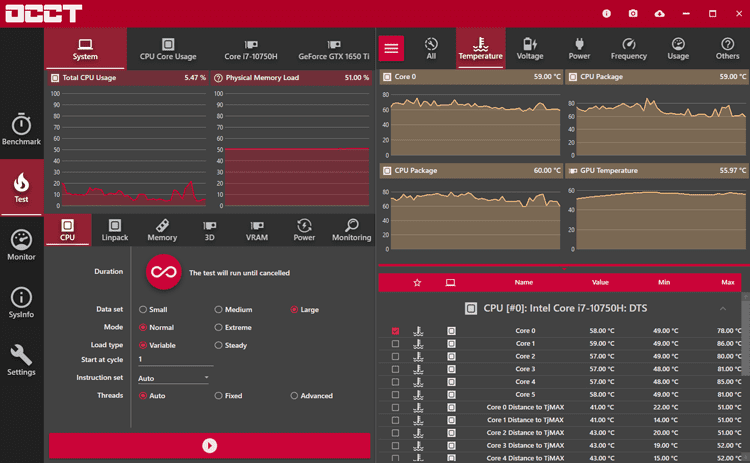Check the Core 5 checkbox
This screenshot has height=463, width=750.
(395, 395)
